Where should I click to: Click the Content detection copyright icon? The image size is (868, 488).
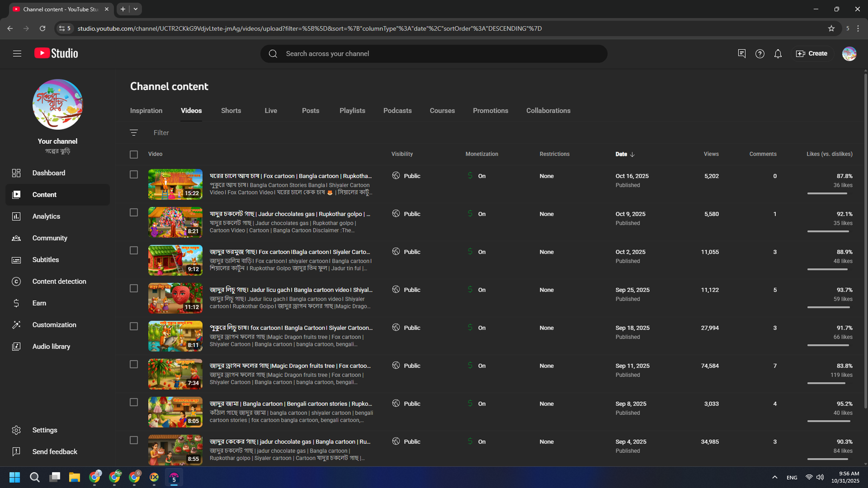click(x=16, y=281)
